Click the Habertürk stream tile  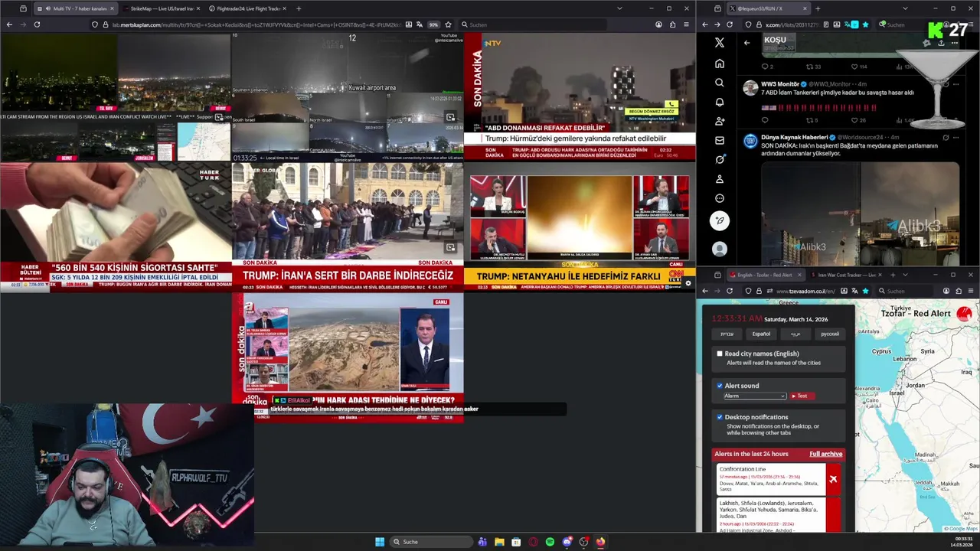pyautogui.click(x=116, y=227)
